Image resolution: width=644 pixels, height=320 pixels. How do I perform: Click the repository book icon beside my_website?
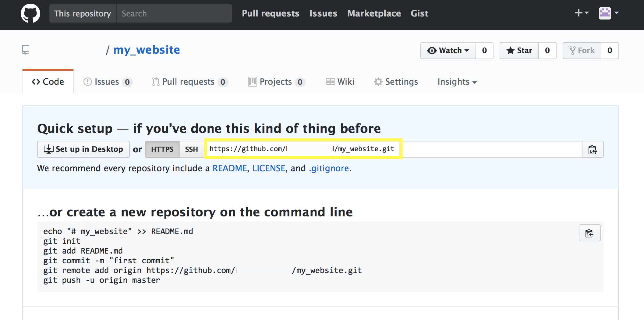point(26,50)
